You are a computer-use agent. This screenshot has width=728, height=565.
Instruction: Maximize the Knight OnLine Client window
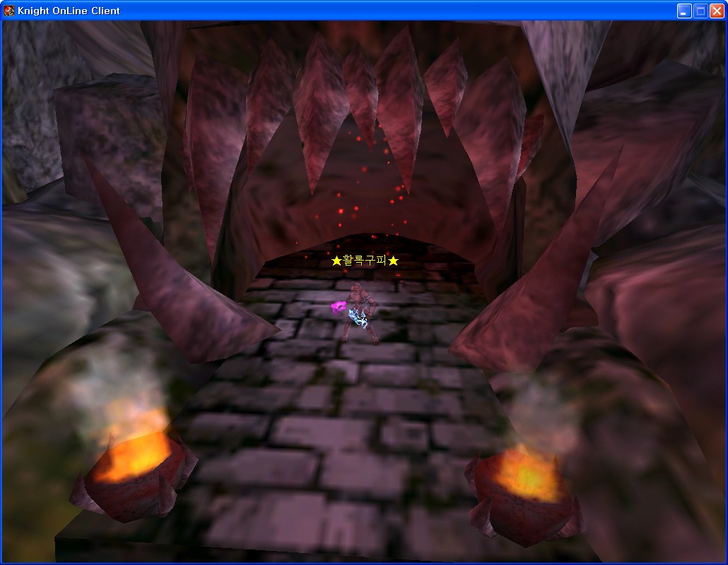pos(700,11)
